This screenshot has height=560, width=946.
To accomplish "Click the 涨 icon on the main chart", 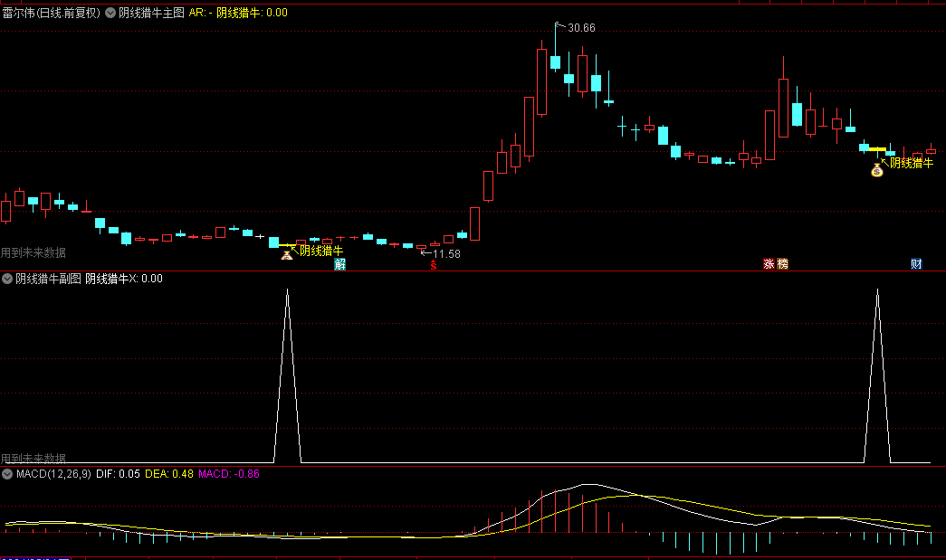I will [x=769, y=264].
